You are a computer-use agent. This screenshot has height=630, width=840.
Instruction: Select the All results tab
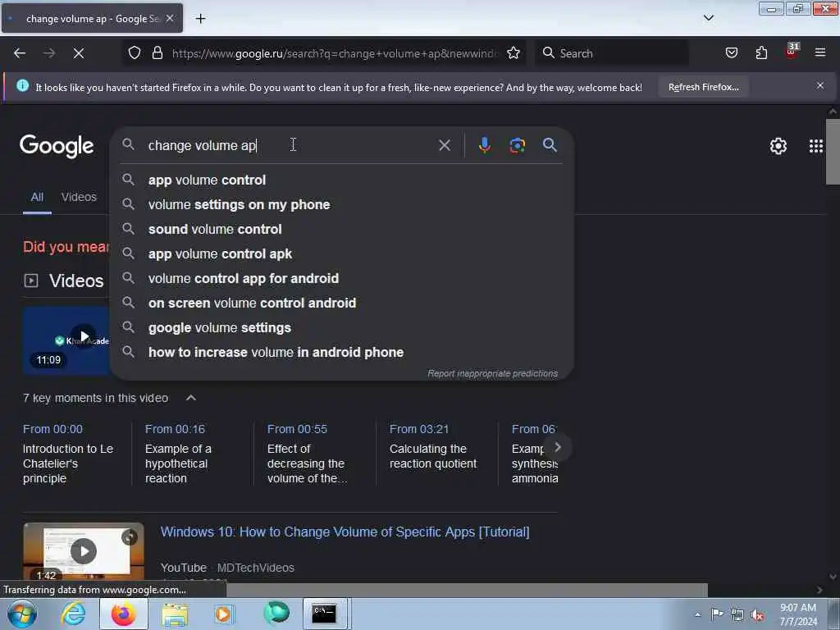point(37,197)
